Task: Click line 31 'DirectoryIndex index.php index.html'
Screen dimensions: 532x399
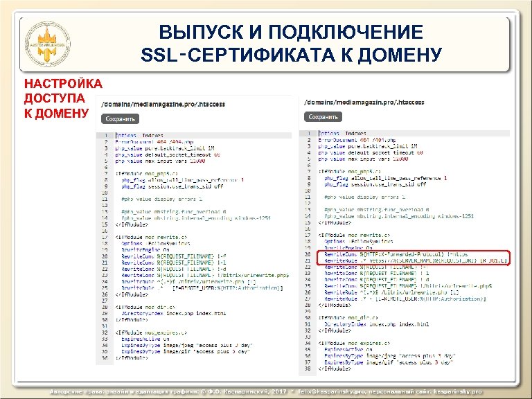Action: 377,324
